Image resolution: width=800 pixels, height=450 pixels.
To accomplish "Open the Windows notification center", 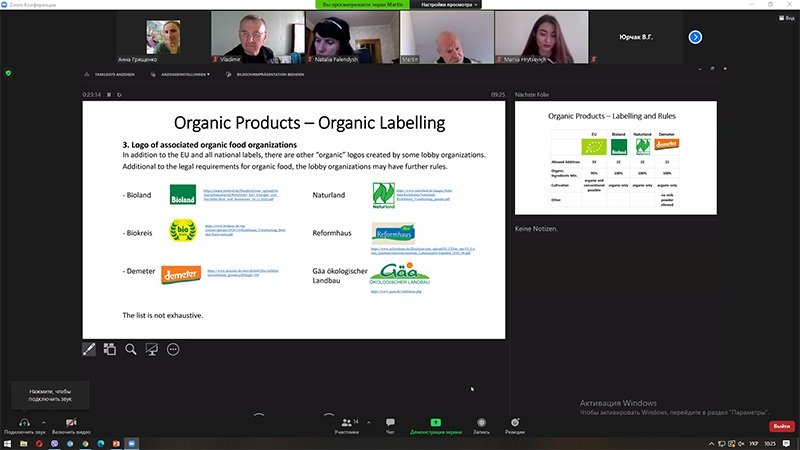I will (786, 444).
